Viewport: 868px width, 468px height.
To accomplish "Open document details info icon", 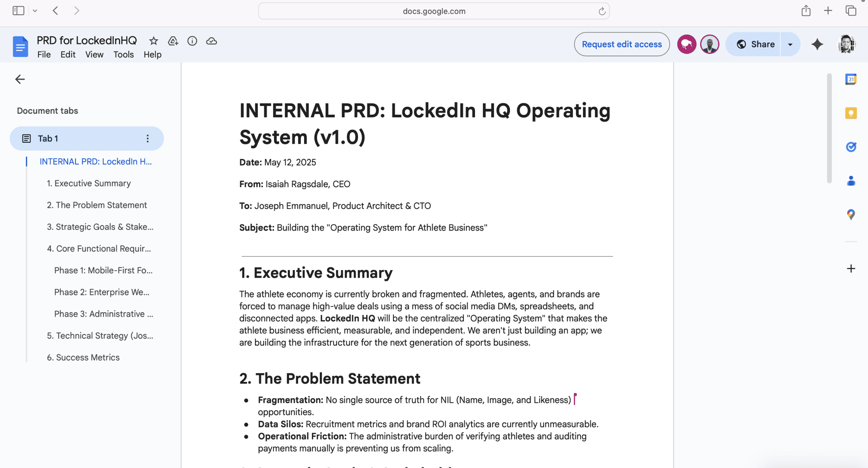I will tap(192, 41).
